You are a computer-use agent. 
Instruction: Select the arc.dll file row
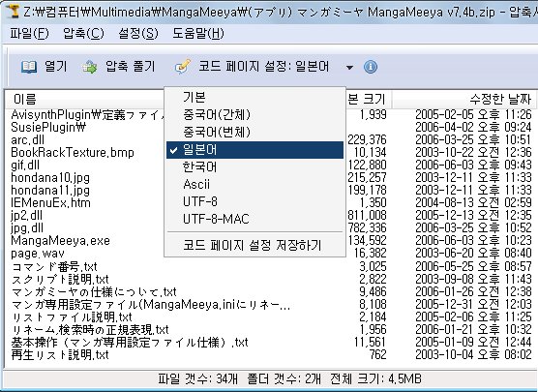27,140
